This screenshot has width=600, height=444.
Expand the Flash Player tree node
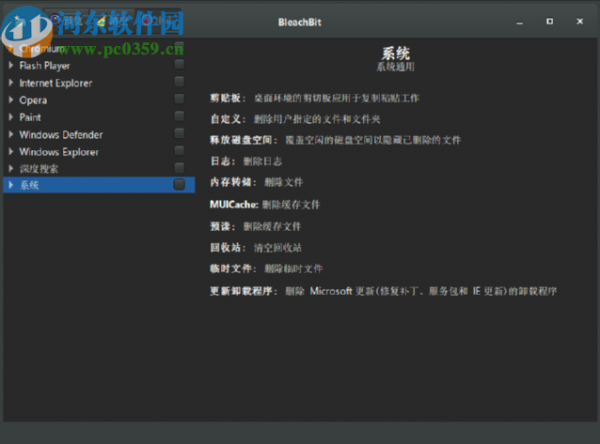point(11,65)
